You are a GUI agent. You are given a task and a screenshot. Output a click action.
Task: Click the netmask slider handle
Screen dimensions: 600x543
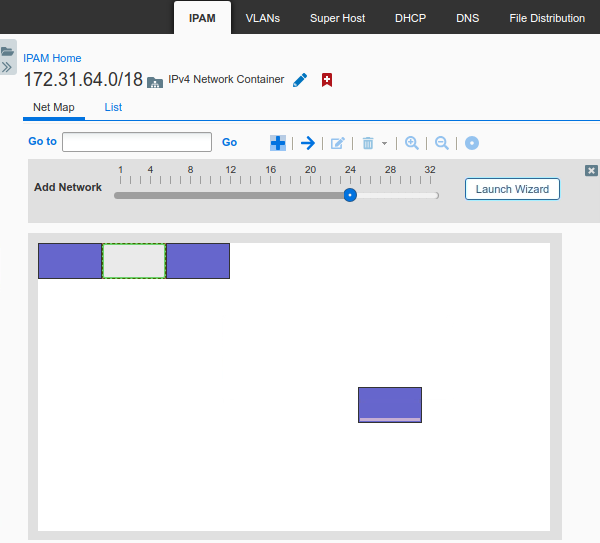coord(350,195)
